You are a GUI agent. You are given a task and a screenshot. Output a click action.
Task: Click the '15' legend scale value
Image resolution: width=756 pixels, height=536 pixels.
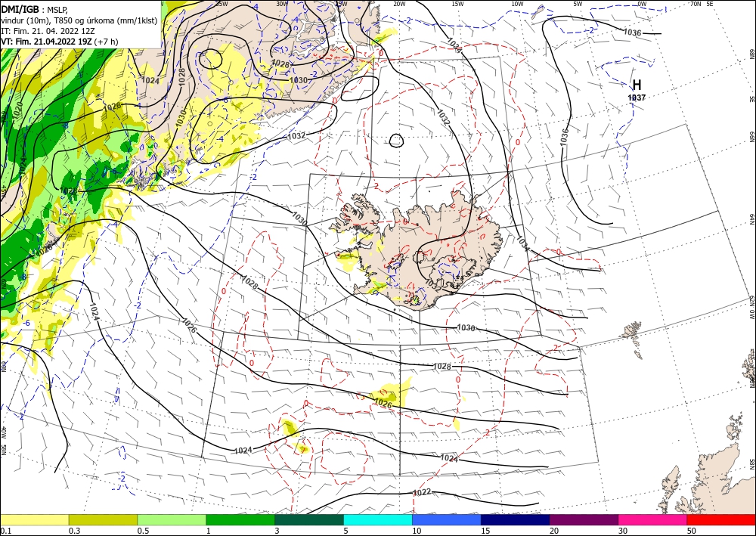coord(485,531)
